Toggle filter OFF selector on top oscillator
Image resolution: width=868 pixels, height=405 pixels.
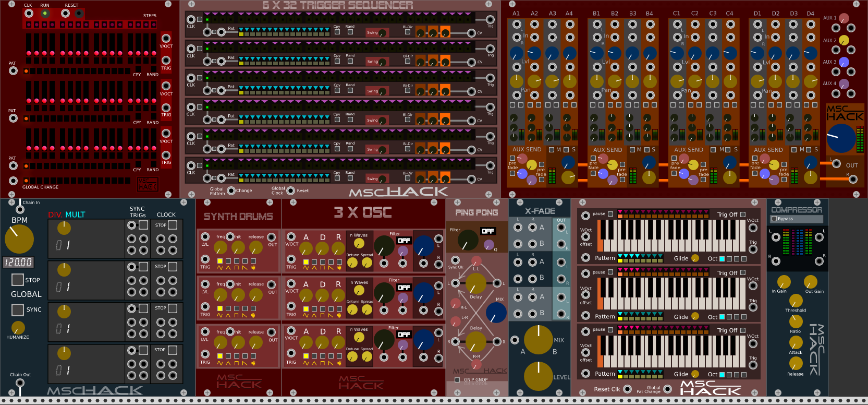point(404,241)
